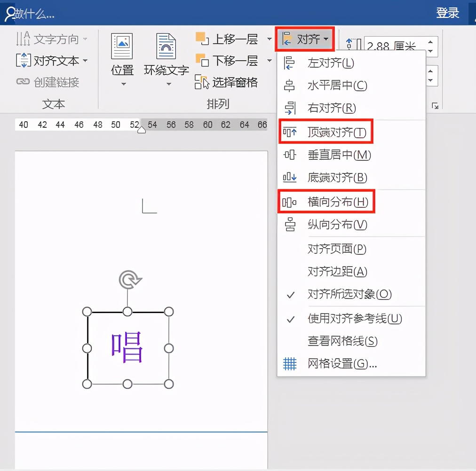The image size is (476, 471).
Task: Decrease the 2.88 厘米 height spinner
Action: [x=430, y=51]
